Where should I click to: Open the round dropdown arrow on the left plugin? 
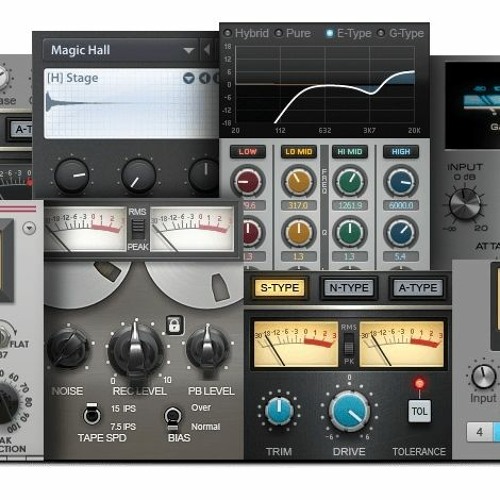(29, 228)
